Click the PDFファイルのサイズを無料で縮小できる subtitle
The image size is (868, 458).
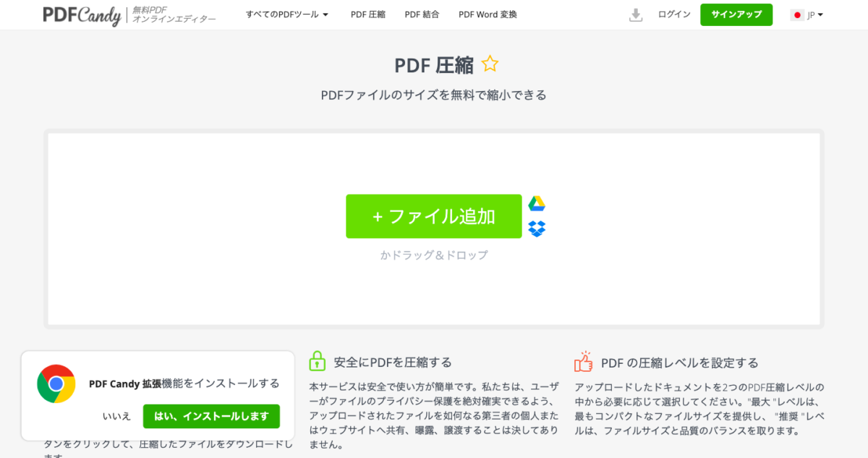point(434,96)
